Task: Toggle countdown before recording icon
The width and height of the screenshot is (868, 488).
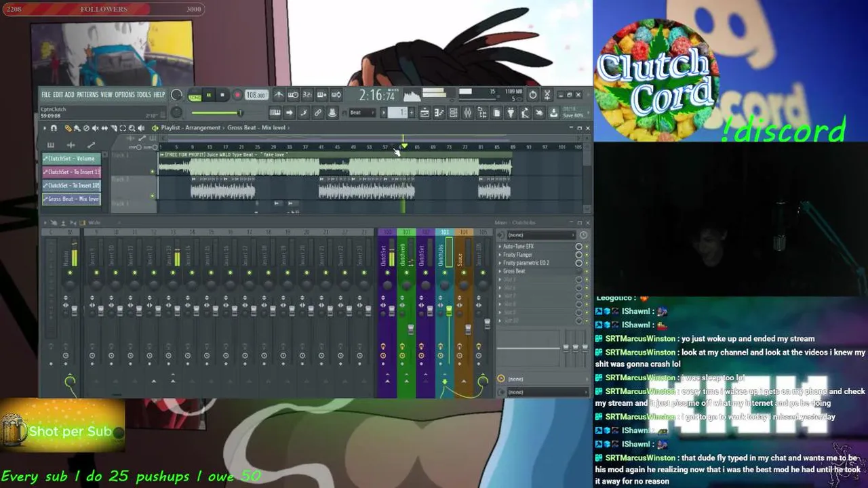Action: (307, 96)
